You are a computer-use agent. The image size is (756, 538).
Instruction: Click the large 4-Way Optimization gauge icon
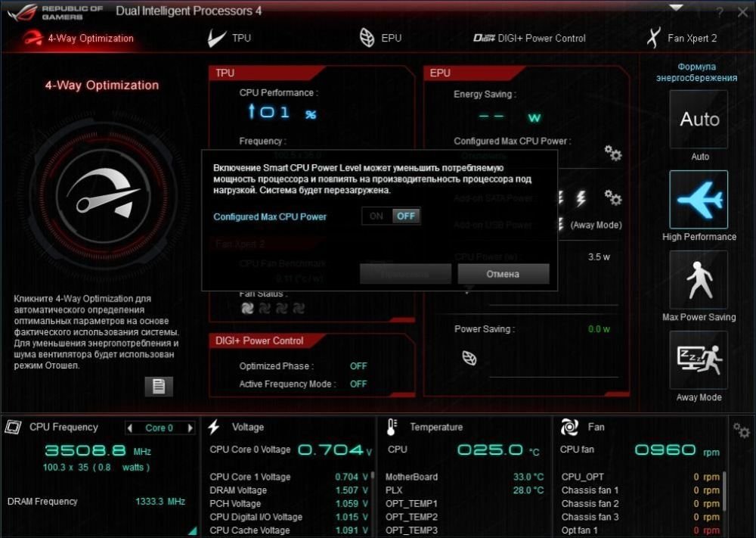(x=103, y=197)
